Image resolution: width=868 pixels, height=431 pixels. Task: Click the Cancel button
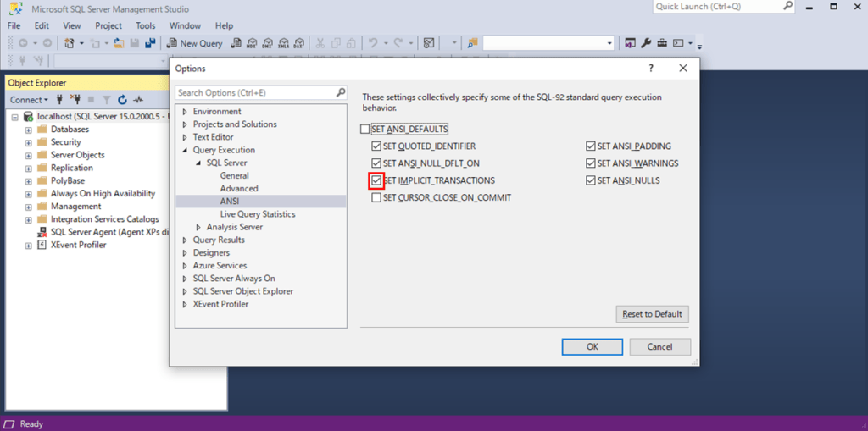(659, 347)
